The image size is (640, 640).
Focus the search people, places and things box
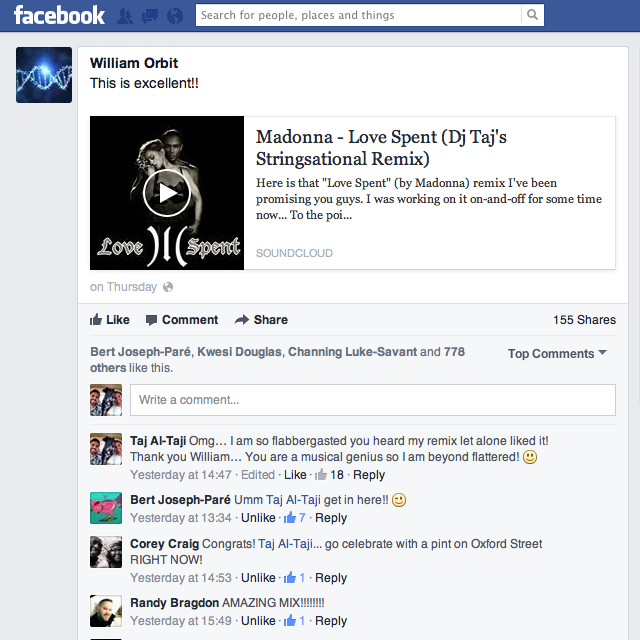coord(358,15)
